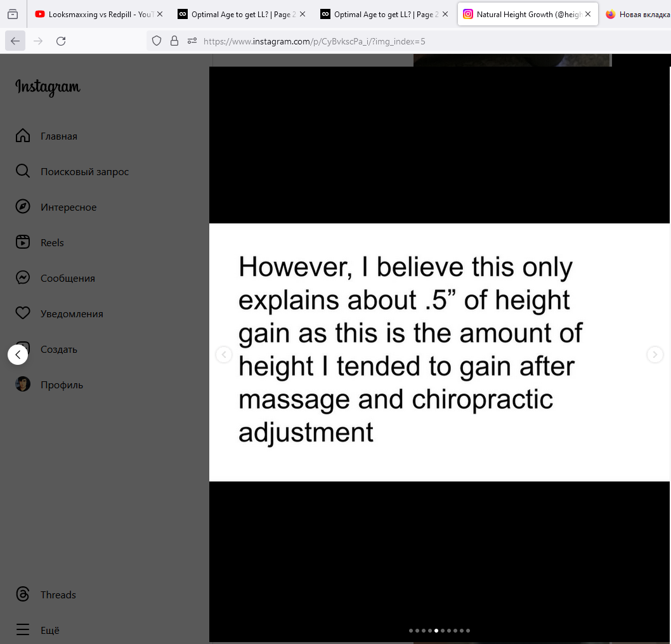
Task: Go to the next carousel slide
Action: [655, 355]
